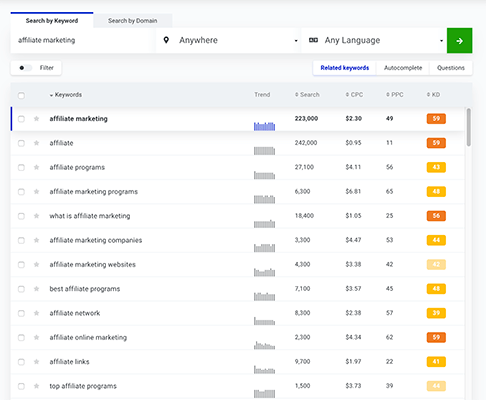The height and width of the screenshot is (400, 486).
Task: View trend chart for 'affiliate links'
Action: click(264, 369)
